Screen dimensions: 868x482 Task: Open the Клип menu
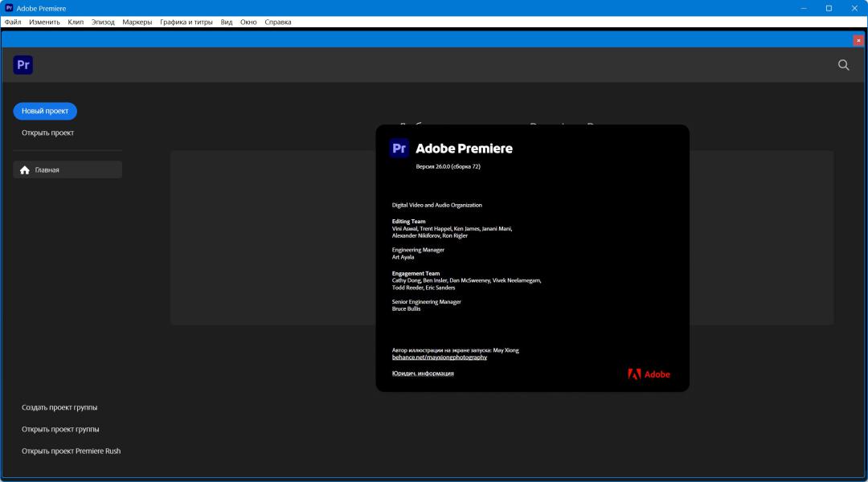tap(76, 22)
